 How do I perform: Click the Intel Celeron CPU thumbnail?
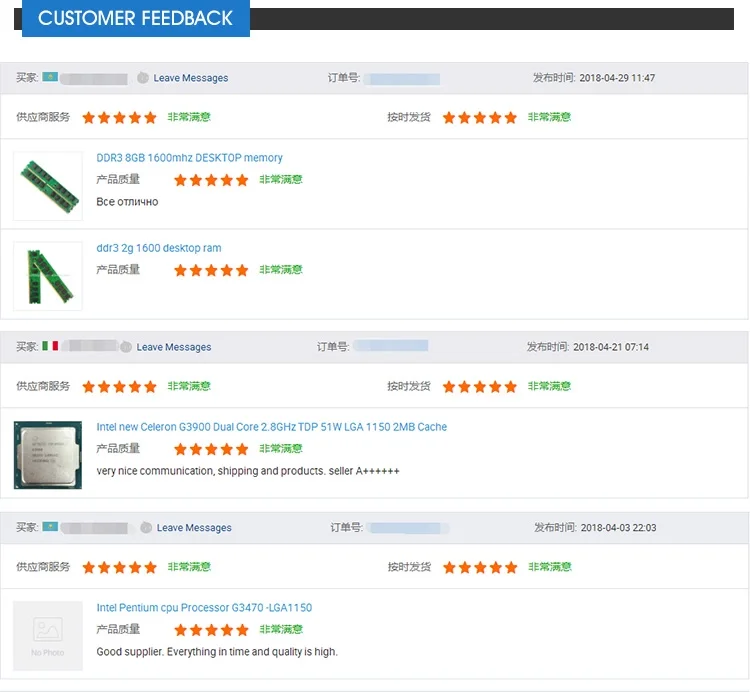pos(48,455)
